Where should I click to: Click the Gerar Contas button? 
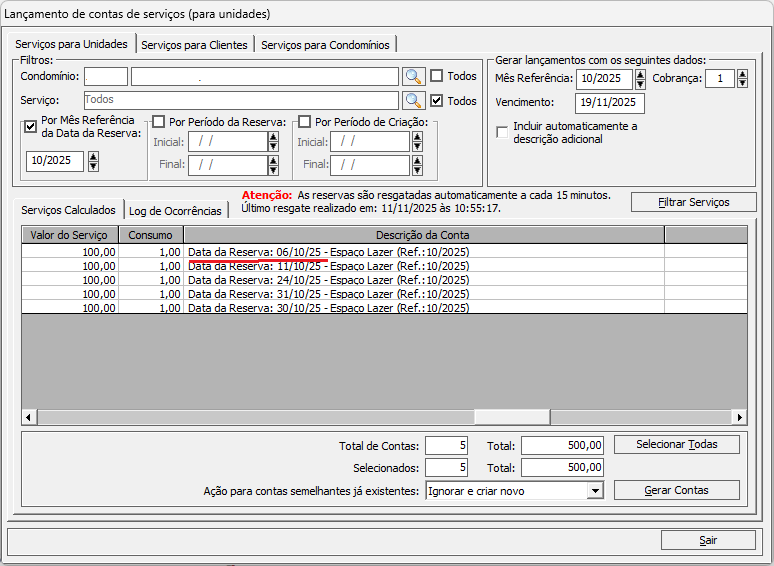677,490
